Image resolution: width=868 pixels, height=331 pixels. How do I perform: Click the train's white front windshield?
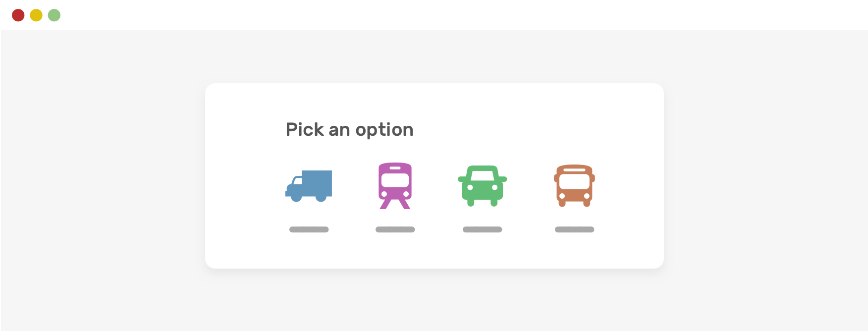395,180
